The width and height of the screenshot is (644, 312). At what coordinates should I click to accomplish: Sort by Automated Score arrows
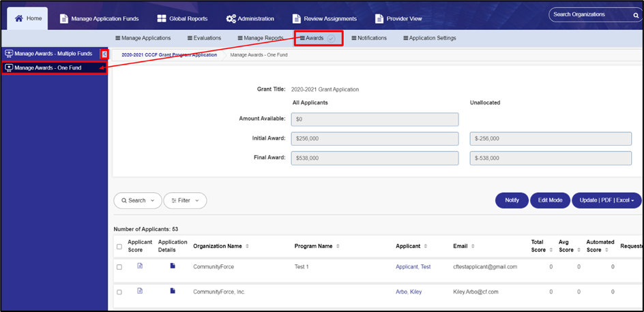(x=607, y=250)
